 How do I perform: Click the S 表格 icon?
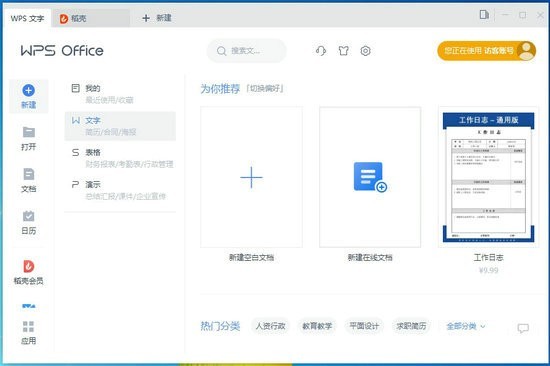[x=75, y=152]
